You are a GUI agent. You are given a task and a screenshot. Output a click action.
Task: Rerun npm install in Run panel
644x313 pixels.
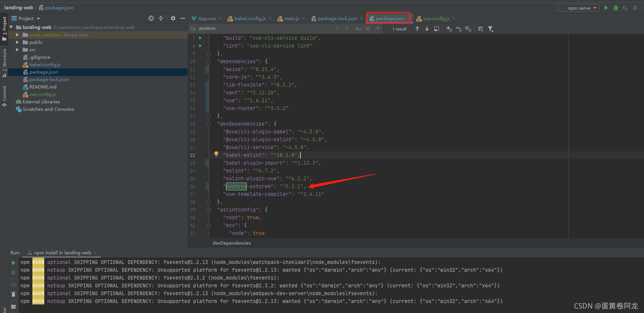pos(13,263)
